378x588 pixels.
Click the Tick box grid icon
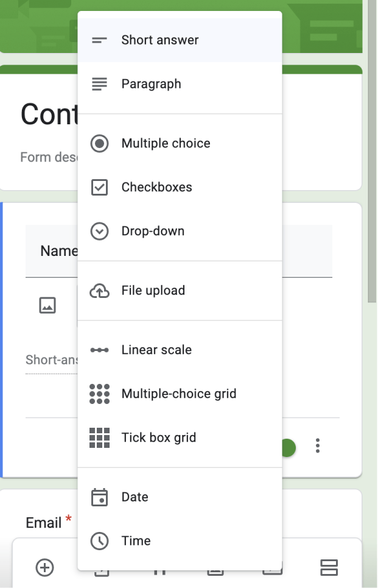(99, 438)
